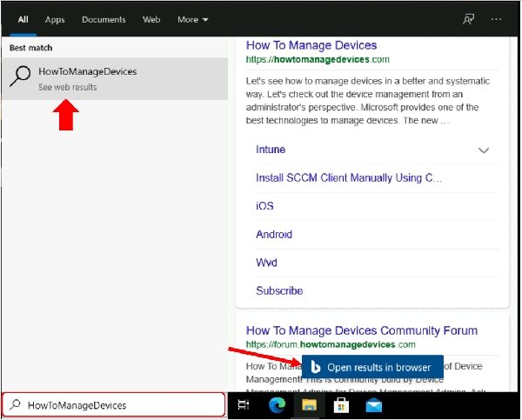
Task: Open the three-dot options menu
Action: tap(497, 19)
